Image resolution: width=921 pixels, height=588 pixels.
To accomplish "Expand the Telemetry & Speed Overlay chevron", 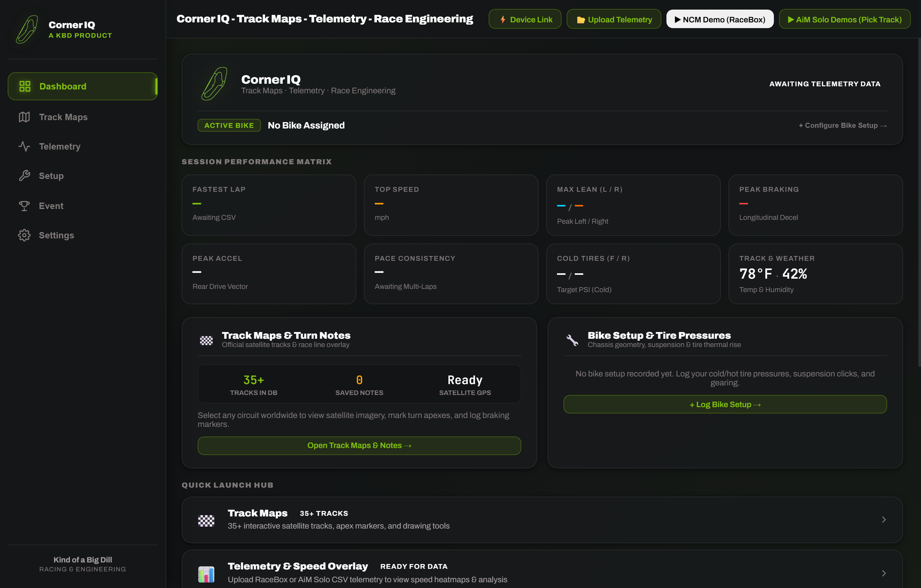I will (884, 573).
